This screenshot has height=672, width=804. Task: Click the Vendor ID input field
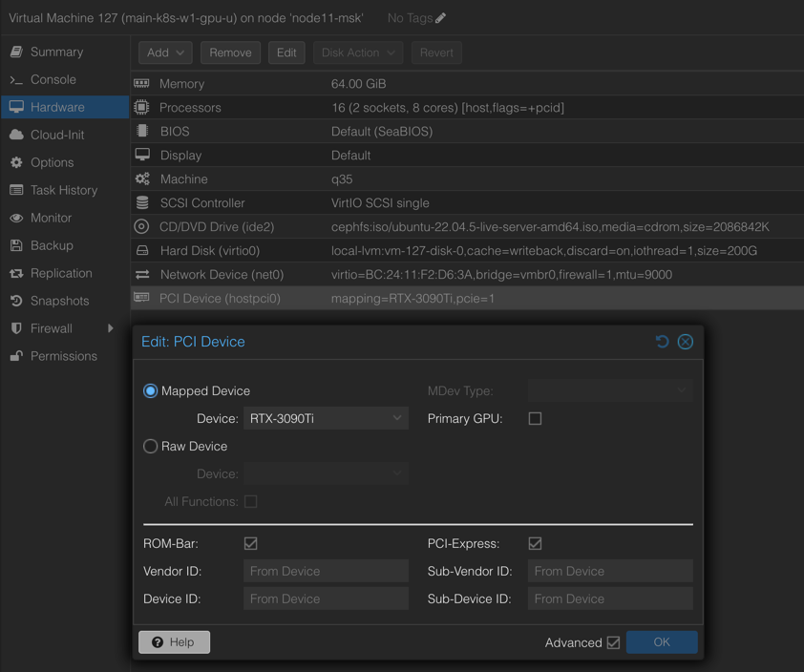pyautogui.click(x=326, y=571)
